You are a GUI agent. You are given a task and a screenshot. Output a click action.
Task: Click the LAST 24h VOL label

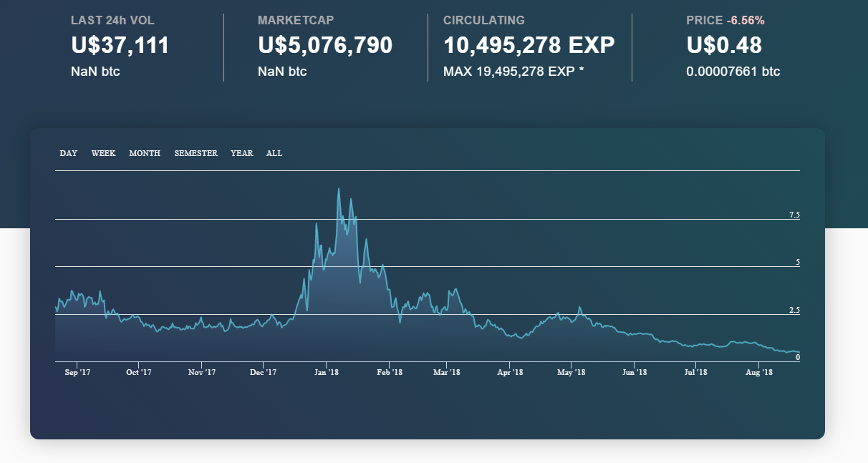112,21
